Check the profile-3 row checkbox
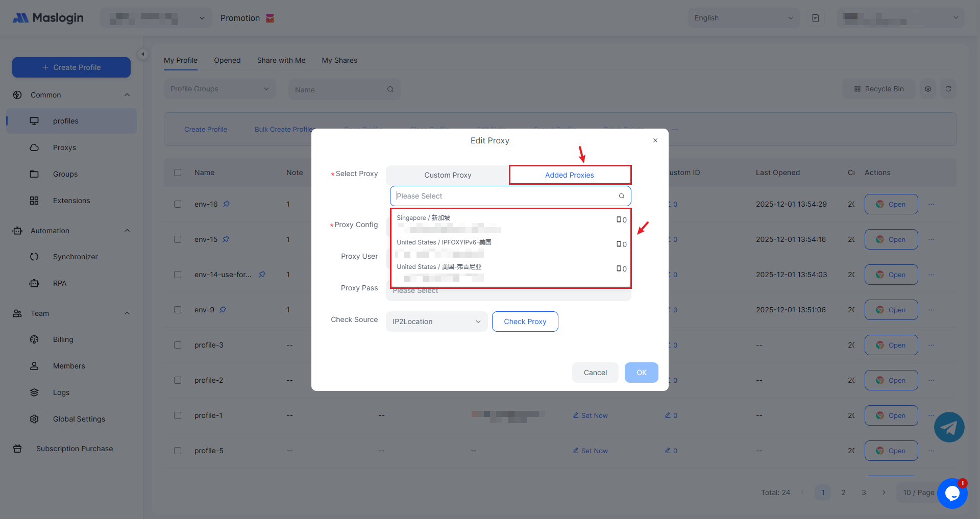 (x=178, y=345)
